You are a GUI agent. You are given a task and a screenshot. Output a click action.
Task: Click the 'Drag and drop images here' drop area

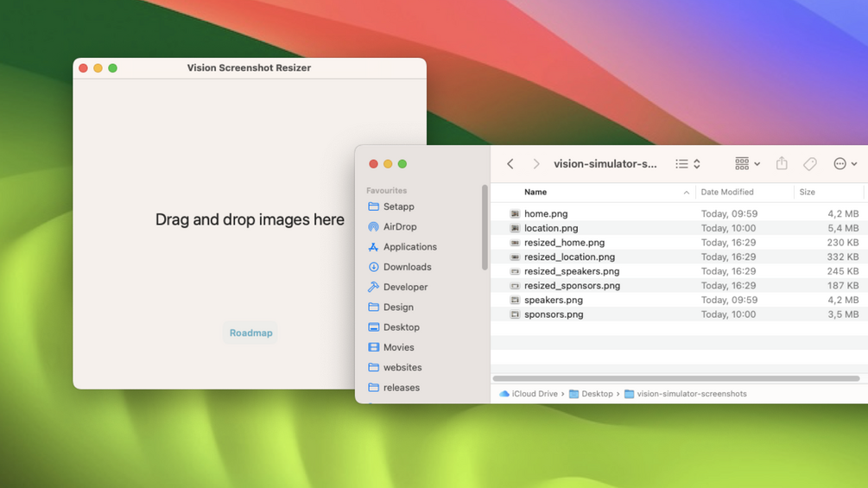250,219
